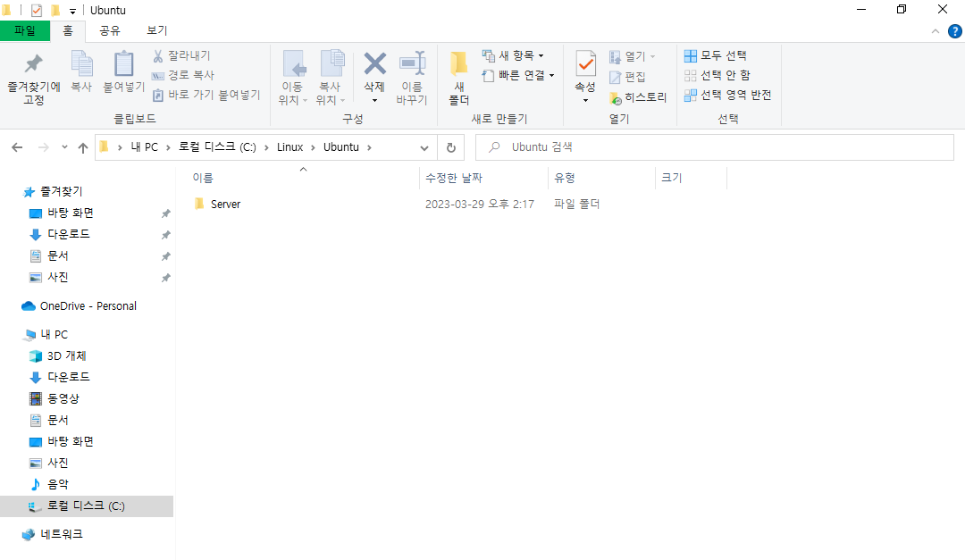Open 네트워크 (network) in sidebar
This screenshot has height=560, width=965.
pos(61,535)
